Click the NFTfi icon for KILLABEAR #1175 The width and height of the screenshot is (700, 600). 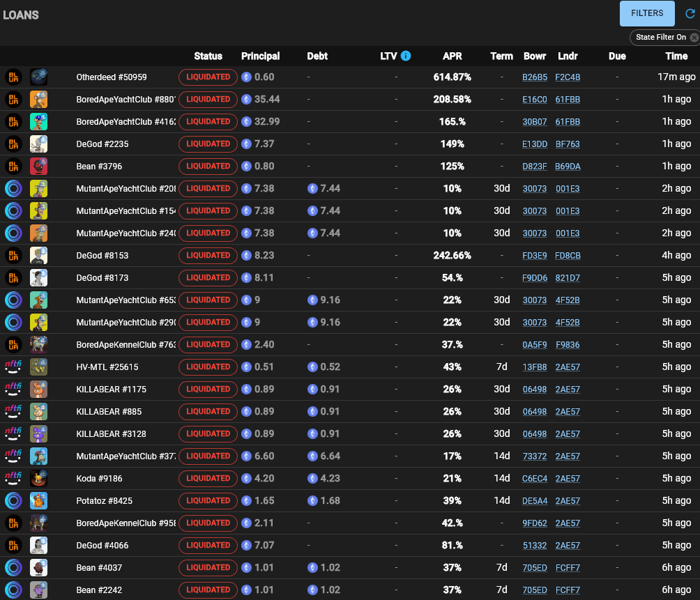[x=13, y=389]
